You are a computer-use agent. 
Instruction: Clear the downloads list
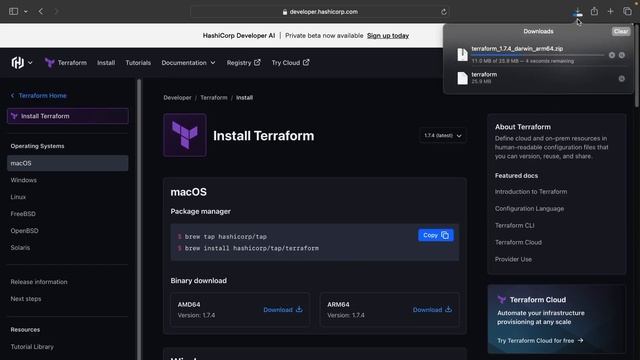pyautogui.click(x=621, y=31)
